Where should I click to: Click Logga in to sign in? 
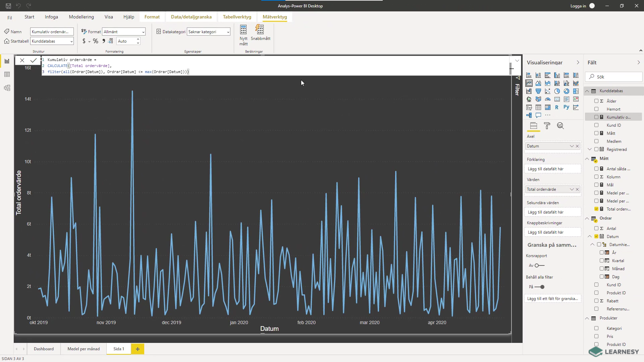(578, 6)
